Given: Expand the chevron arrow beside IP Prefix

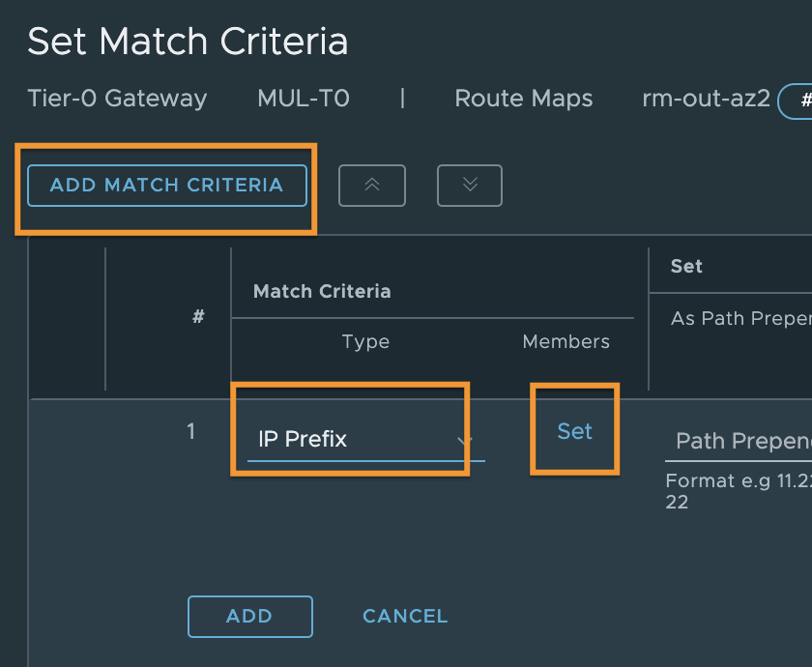Looking at the screenshot, I should [x=465, y=440].
